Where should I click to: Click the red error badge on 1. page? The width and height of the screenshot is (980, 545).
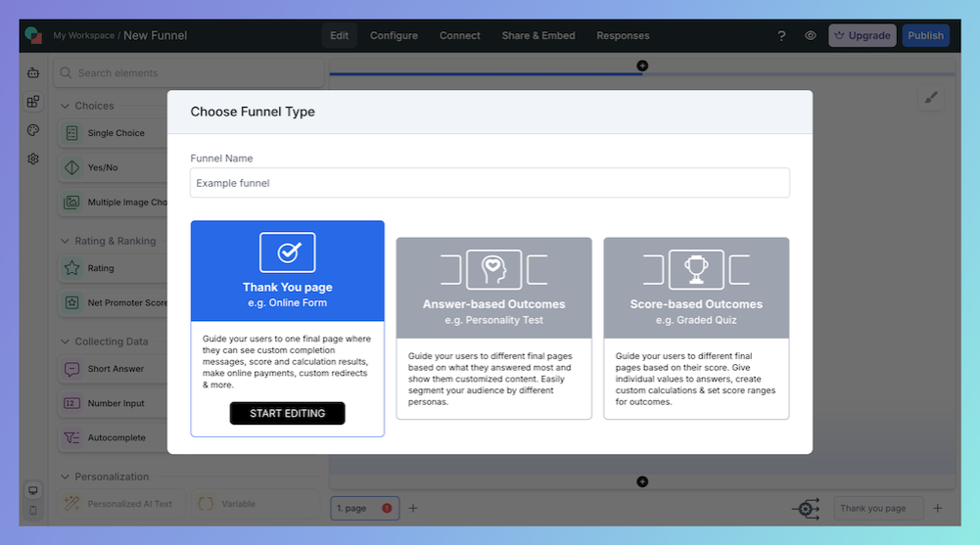pyautogui.click(x=387, y=508)
